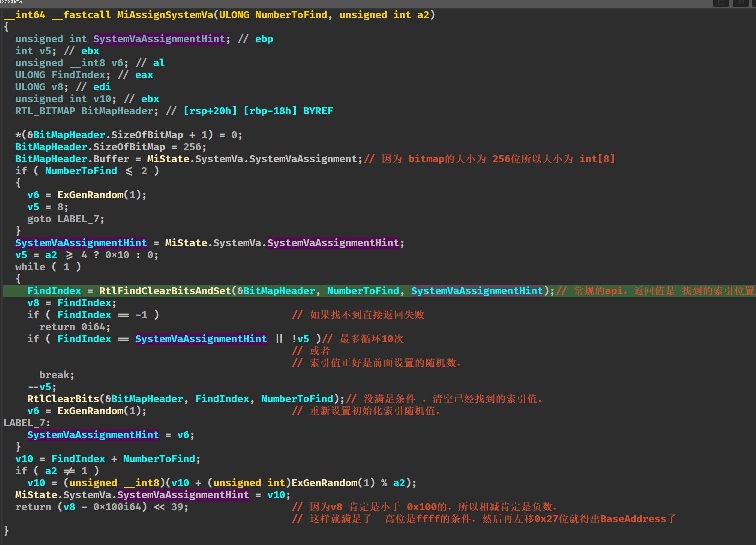This screenshot has width=756, height=545.
Task: Click LABEL_7 in the goto statement
Action: tap(80, 219)
